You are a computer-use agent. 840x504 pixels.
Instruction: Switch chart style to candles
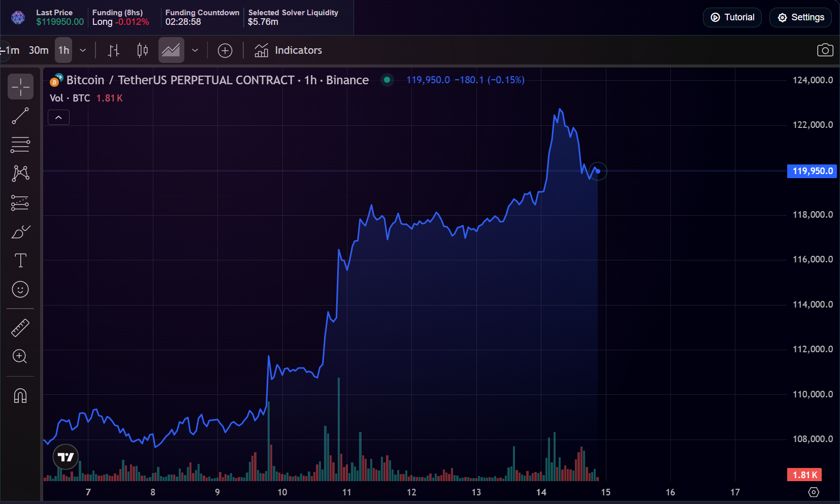pyautogui.click(x=143, y=50)
